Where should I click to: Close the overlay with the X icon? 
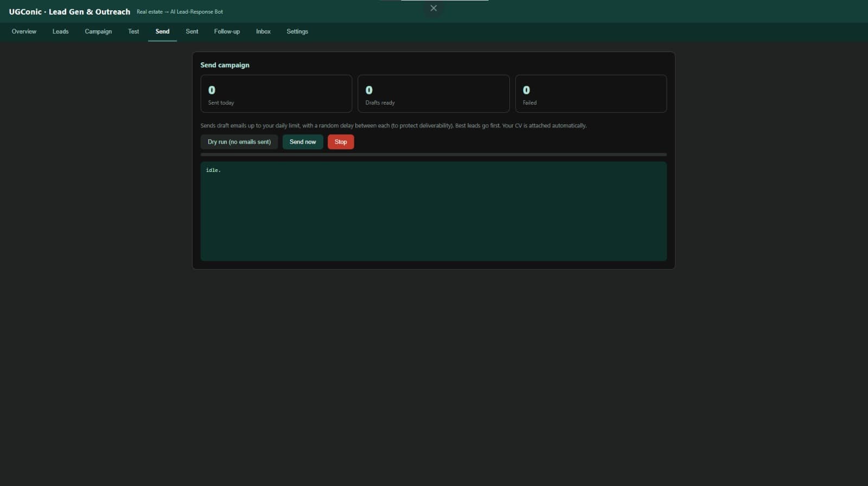click(x=433, y=8)
